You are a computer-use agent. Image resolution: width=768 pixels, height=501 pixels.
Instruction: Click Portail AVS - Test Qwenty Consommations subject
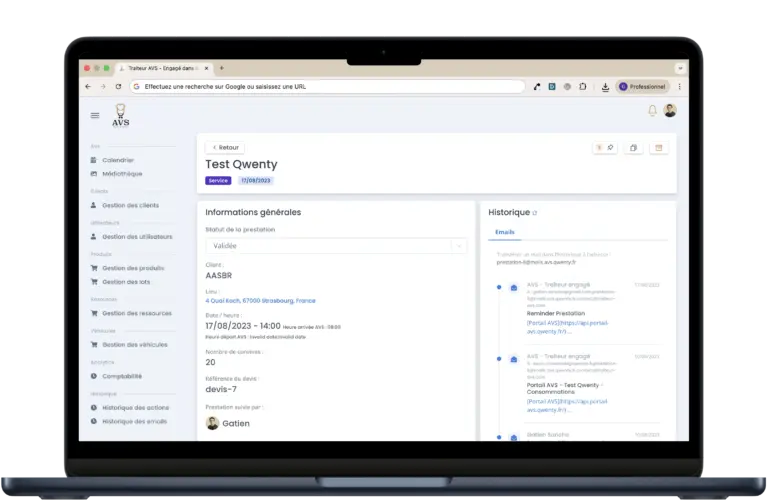coord(565,388)
